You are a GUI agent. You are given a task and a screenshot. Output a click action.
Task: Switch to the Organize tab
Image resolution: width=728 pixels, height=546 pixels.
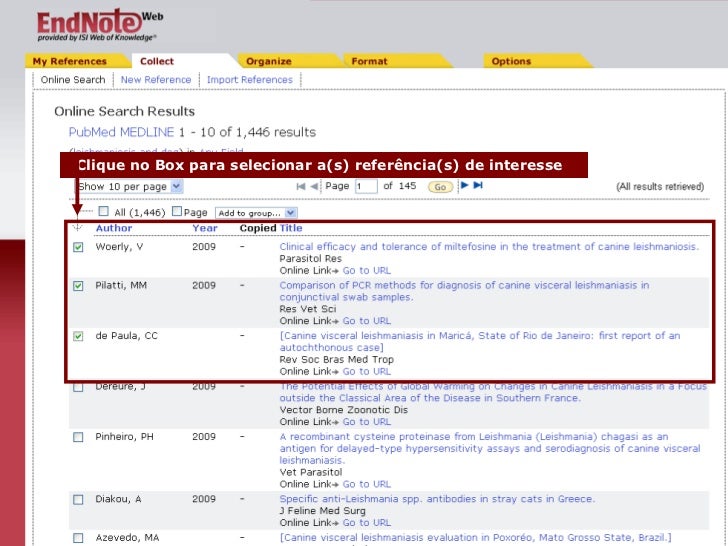tap(268, 61)
